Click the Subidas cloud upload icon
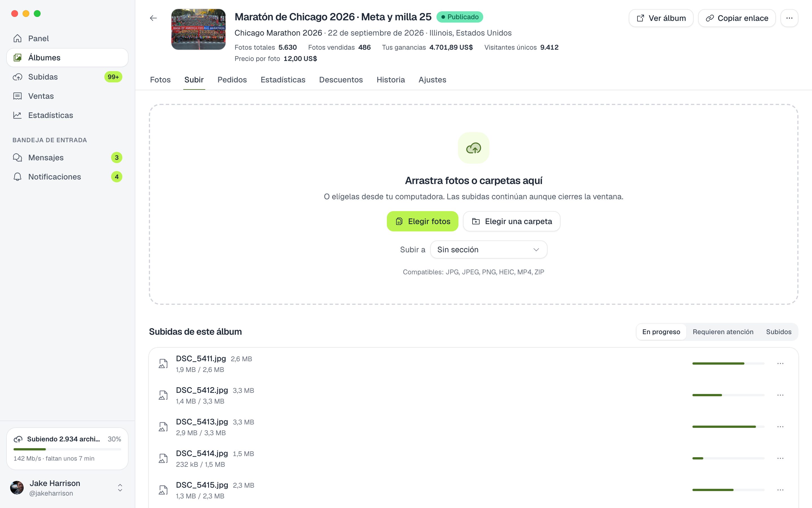812x508 pixels. 17,77
